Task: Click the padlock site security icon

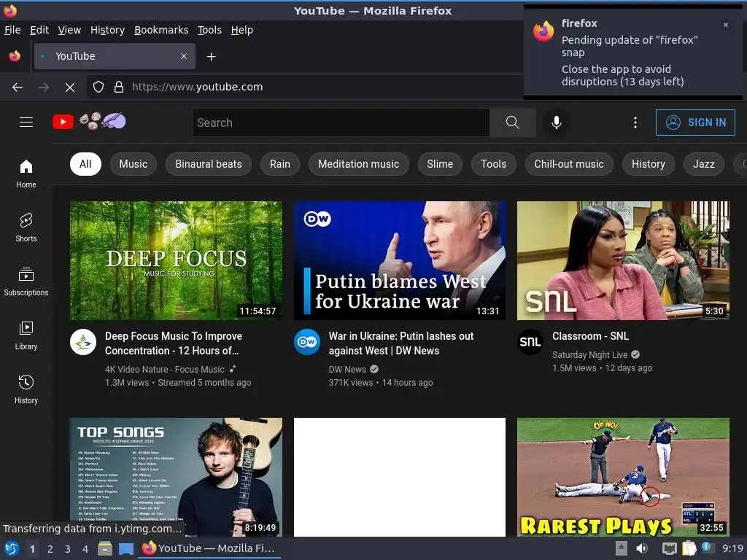Action: pyautogui.click(x=119, y=87)
